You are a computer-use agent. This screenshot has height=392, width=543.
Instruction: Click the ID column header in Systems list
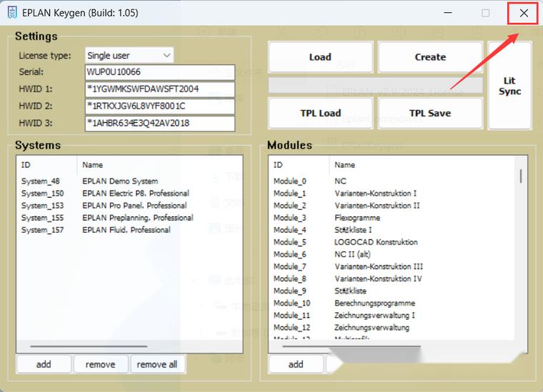pos(46,165)
